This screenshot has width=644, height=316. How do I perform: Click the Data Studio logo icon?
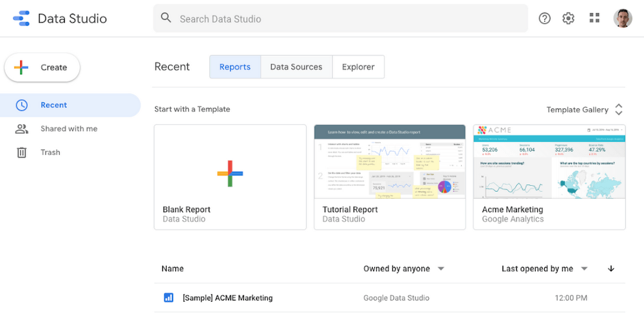(21, 19)
